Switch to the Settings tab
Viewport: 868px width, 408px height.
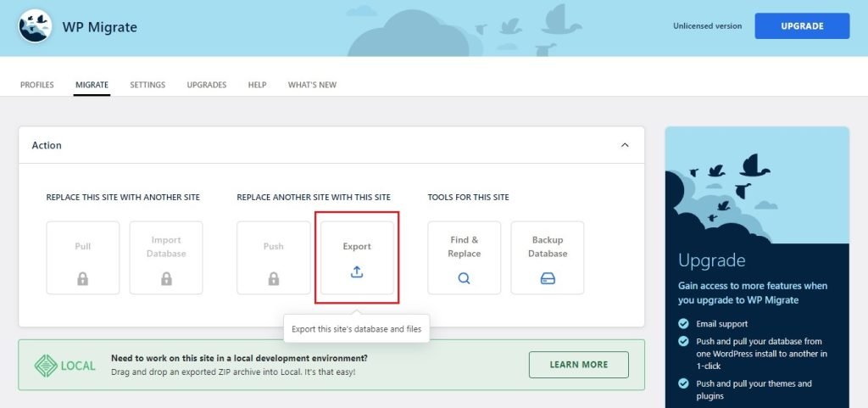coord(147,85)
